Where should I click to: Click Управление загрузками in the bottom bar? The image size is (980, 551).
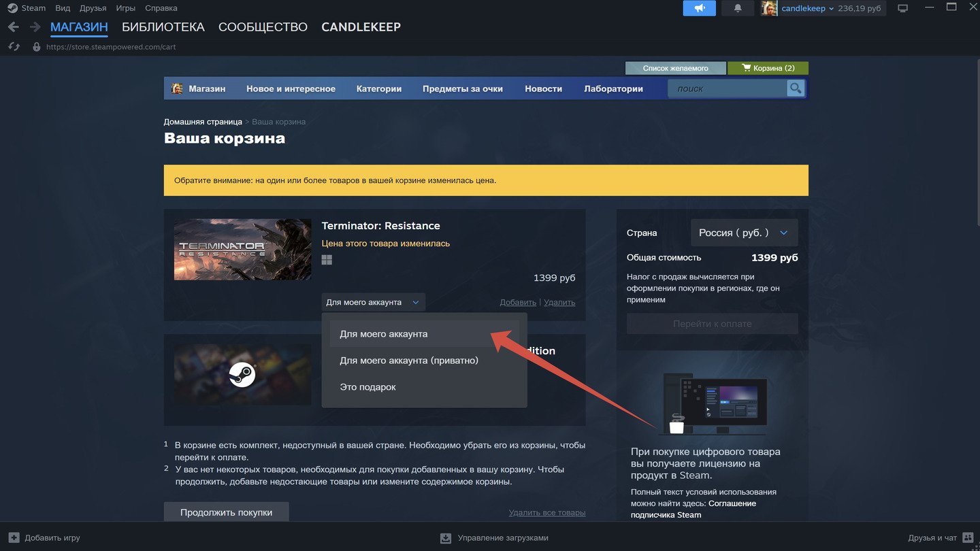pos(503,537)
